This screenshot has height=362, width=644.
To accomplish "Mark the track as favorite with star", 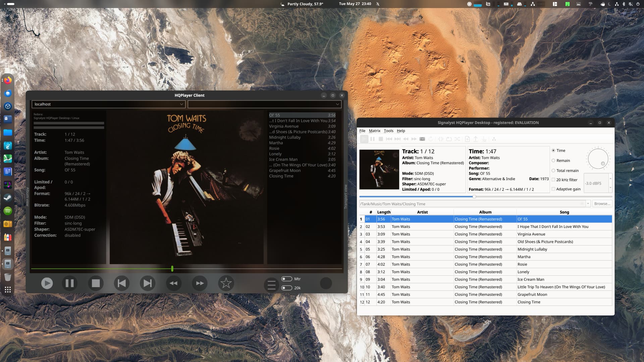I will click(x=226, y=283).
